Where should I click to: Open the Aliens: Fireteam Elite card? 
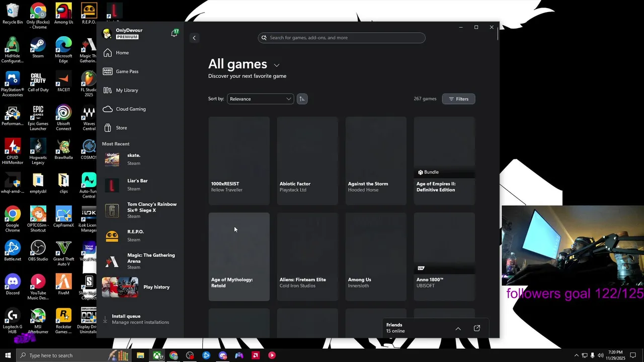[x=307, y=256]
